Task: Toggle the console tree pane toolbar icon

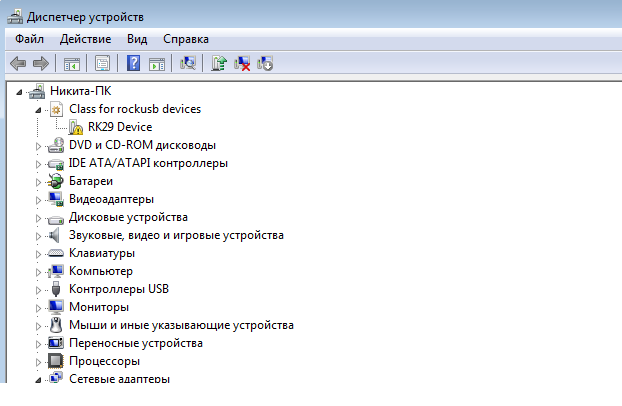Action: (72, 64)
